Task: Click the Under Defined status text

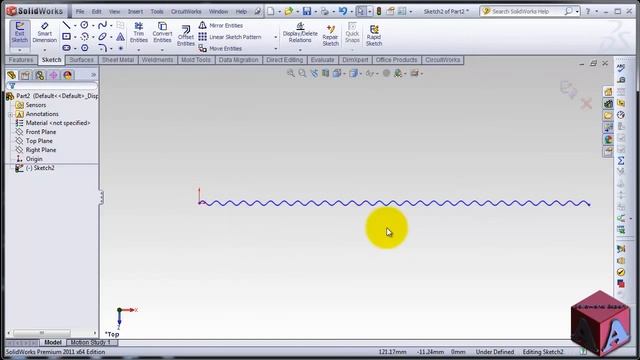Action: tap(495, 352)
